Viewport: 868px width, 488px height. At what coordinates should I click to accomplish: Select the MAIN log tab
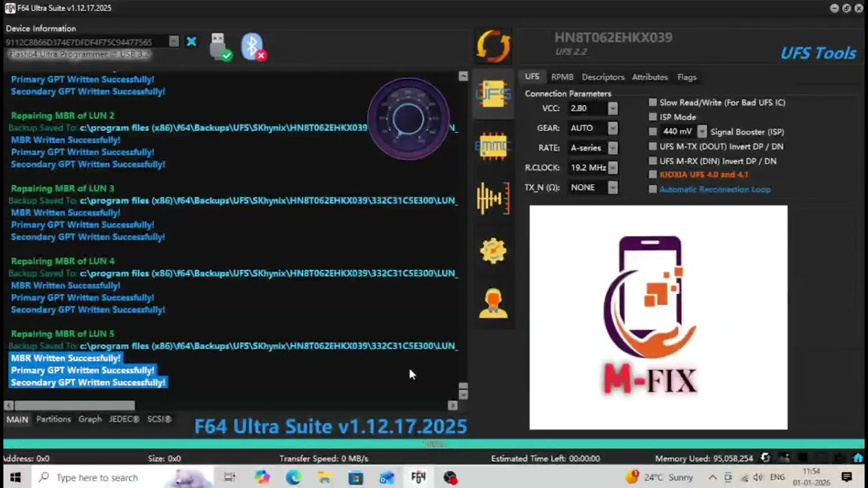click(x=17, y=420)
